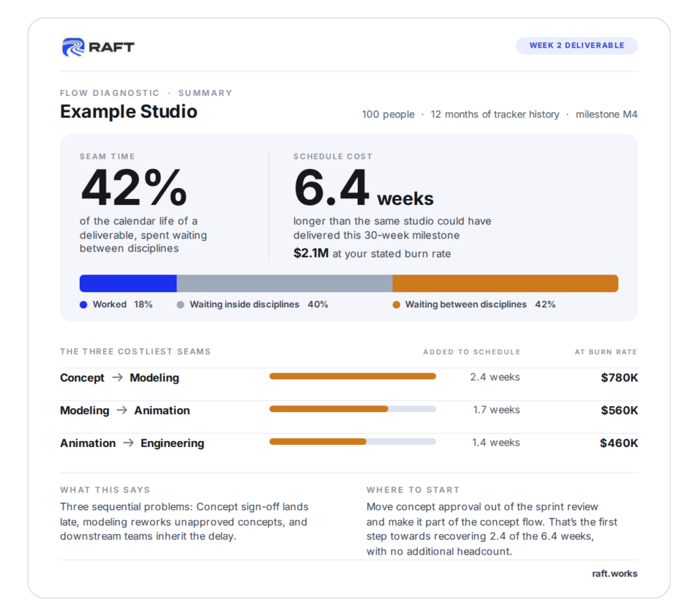The image size is (698, 616).
Task: Click the Waiting inside disciplines 40% label
Action: [x=259, y=305]
